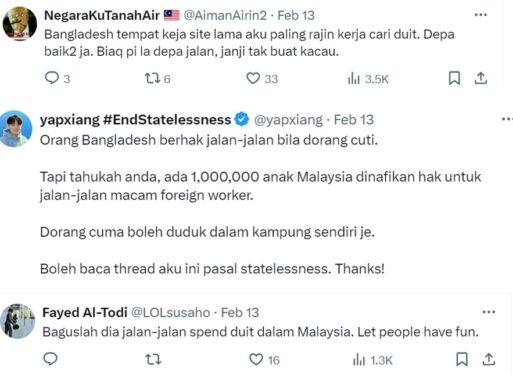Open more options on NegaraKuTanahAir's tweet

(481, 15)
